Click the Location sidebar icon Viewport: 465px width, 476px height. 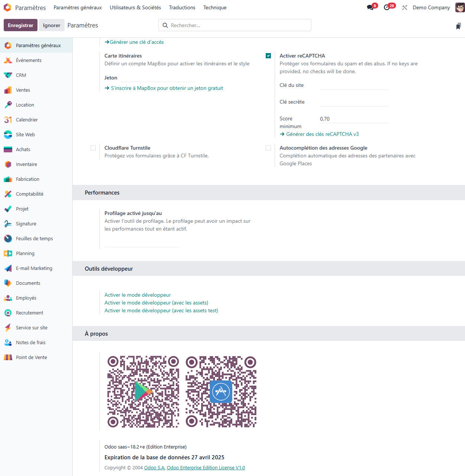pos(8,105)
